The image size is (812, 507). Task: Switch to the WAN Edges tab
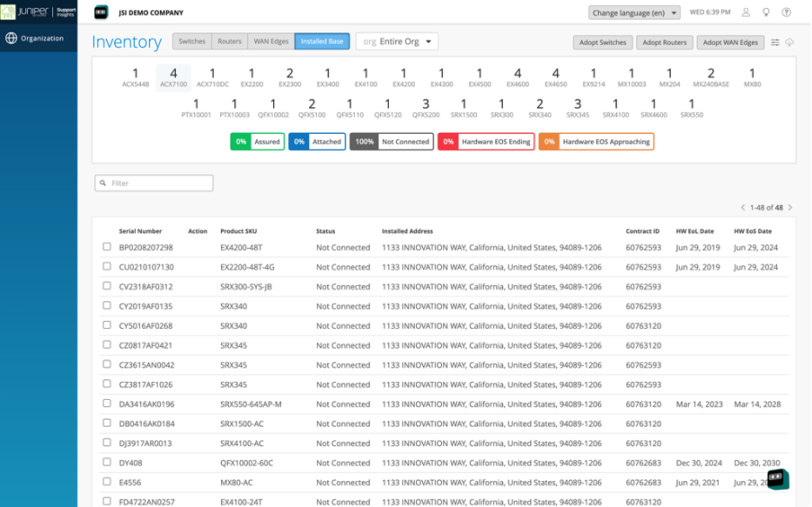coord(271,41)
